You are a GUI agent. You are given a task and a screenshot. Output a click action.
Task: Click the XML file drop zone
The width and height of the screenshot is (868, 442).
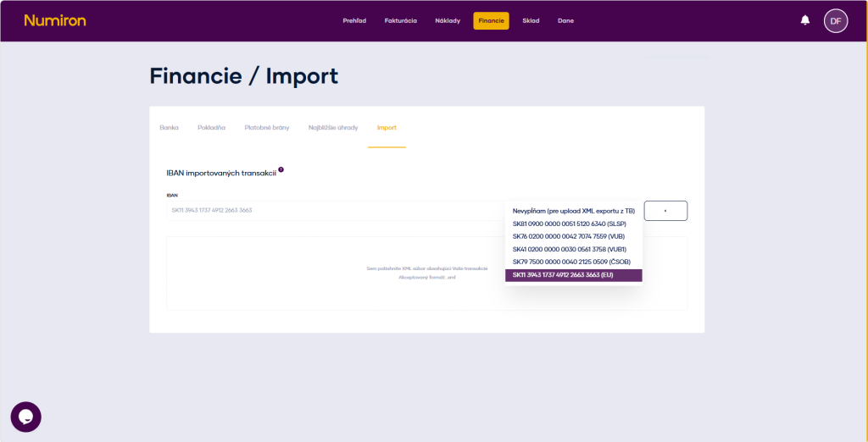pyautogui.click(x=427, y=273)
